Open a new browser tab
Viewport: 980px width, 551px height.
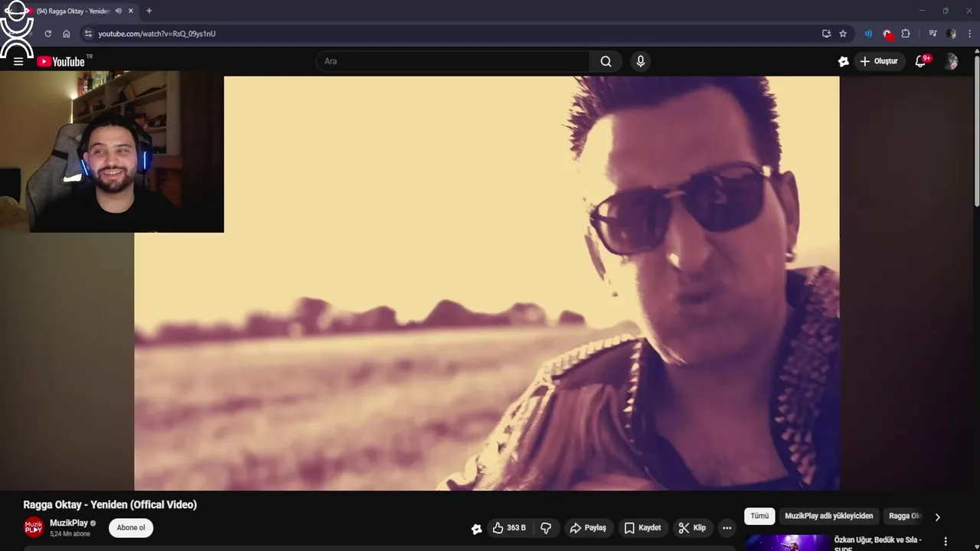(x=149, y=11)
